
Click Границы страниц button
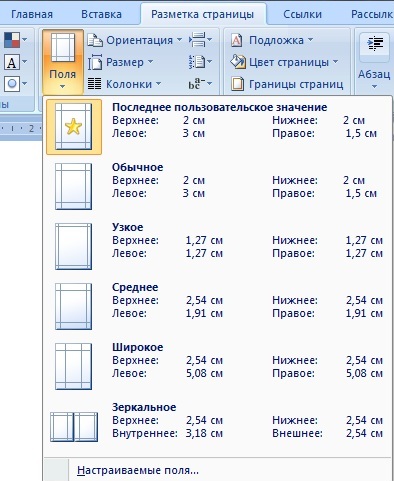tap(287, 84)
